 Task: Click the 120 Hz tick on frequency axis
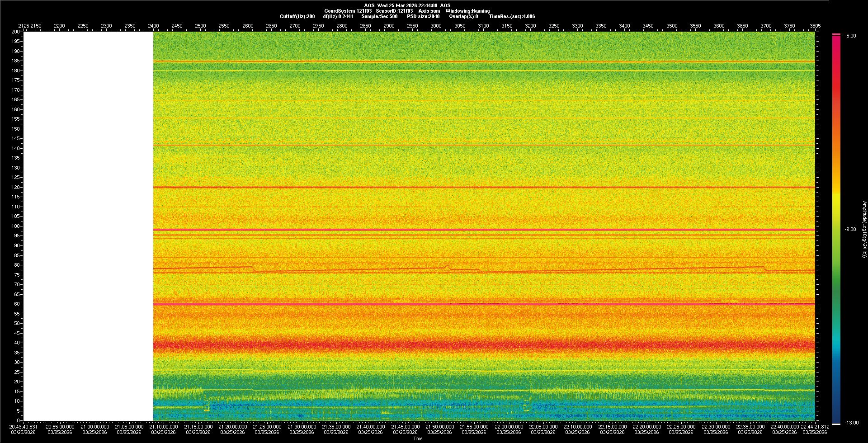(16, 187)
